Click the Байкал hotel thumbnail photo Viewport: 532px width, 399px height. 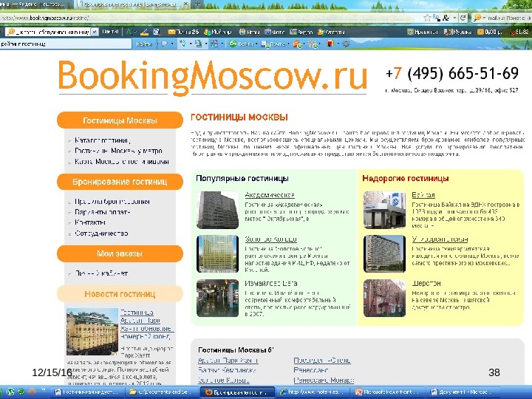[x=384, y=210]
